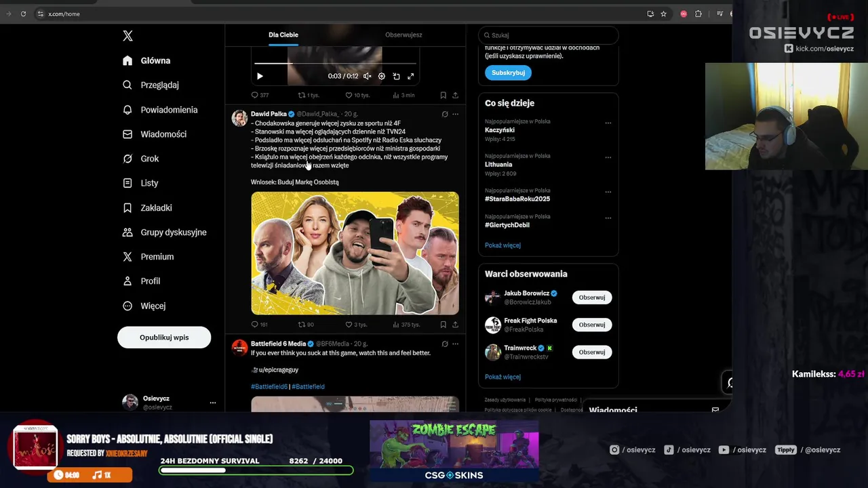Expand the Więcej menu in the sidebar
The width and height of the screenshot is (868, 488).
point(144,306)
